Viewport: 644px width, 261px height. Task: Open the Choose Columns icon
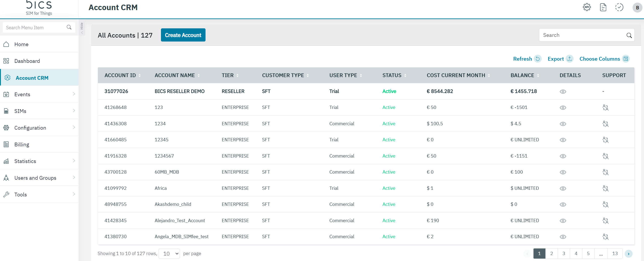626,59
